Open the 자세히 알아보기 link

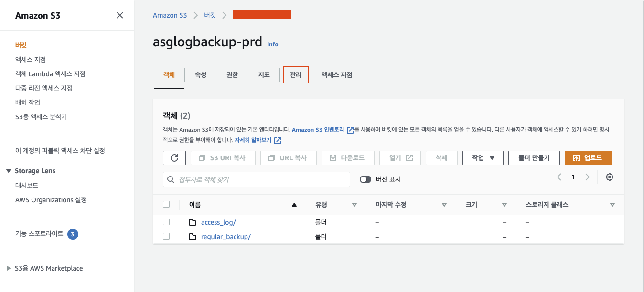click(253, 140)
